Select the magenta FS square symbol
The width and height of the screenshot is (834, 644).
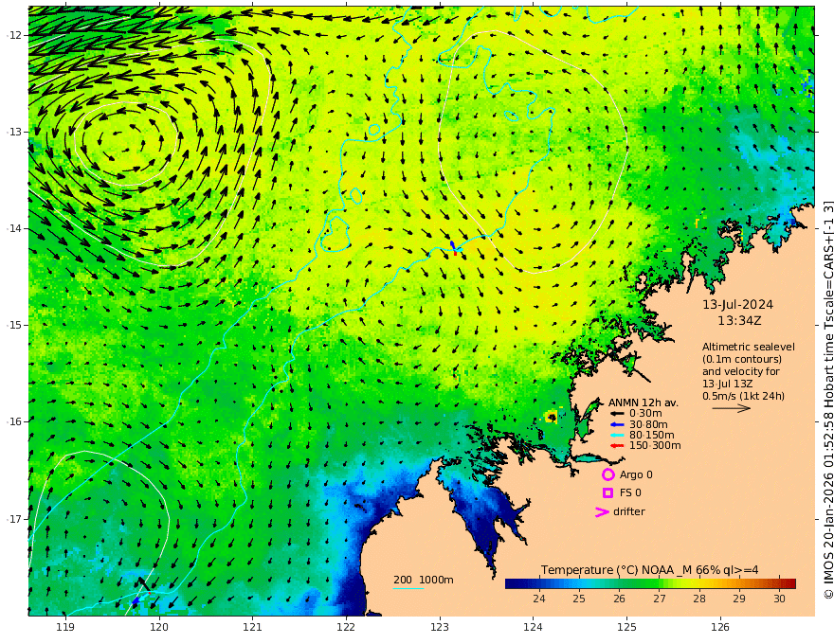(x=607, y=493)
